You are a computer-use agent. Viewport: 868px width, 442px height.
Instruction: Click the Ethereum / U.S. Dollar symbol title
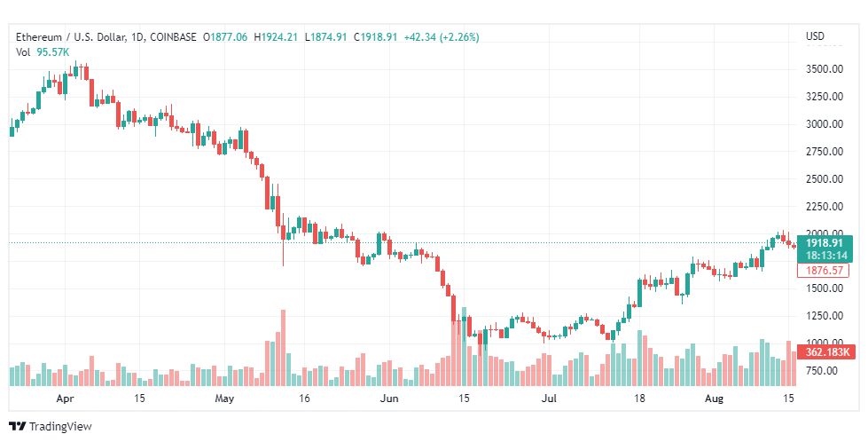(71, 37)
